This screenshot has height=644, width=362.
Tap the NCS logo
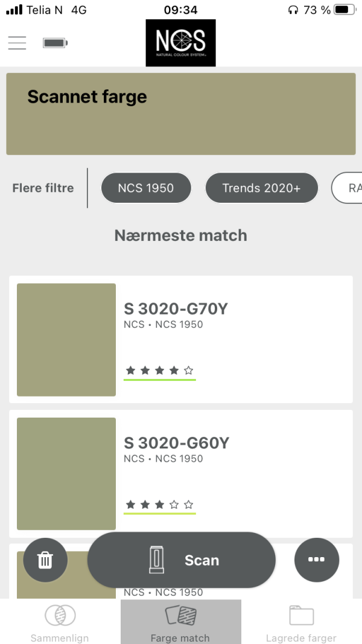[x=180, y=43]
